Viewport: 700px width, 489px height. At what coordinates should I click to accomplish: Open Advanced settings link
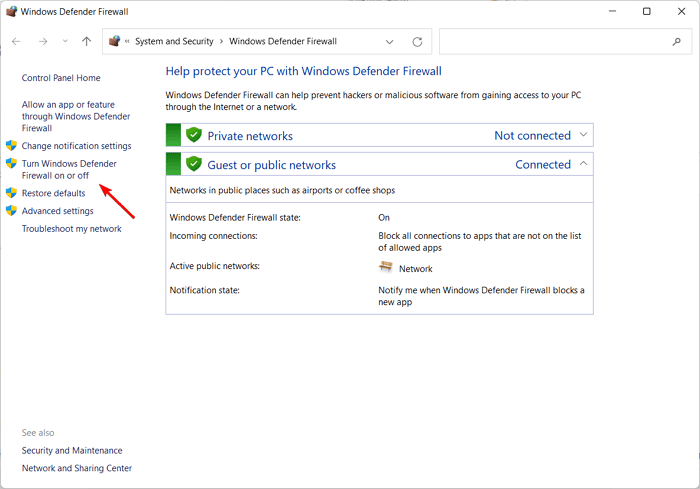click(57, 211)
